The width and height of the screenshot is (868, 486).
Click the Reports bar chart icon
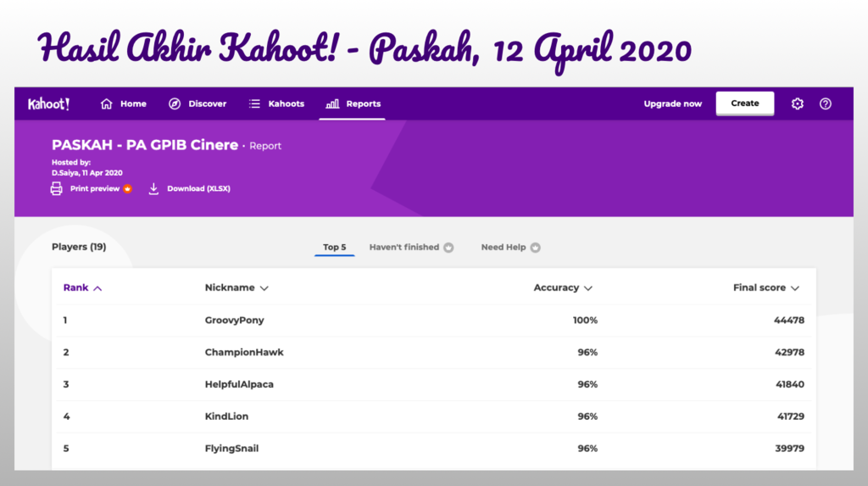[x=332, y=103]
